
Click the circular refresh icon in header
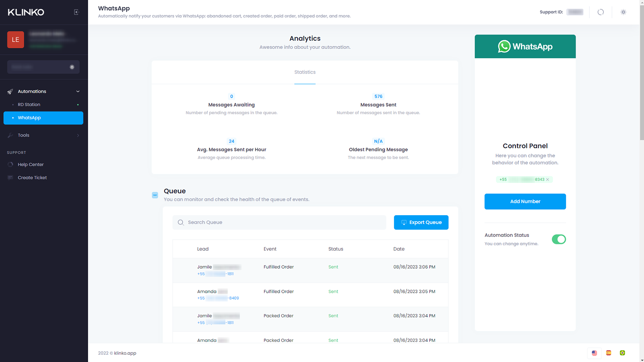click(601, 12)
